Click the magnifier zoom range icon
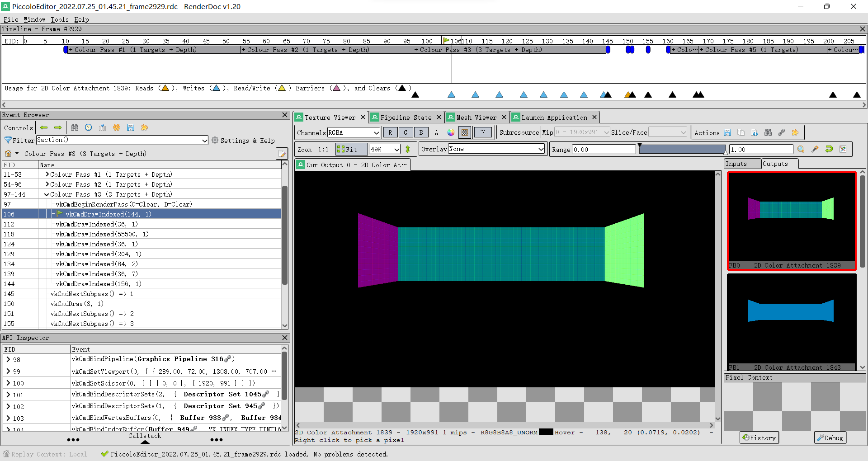The image size is (868, 461). (x=801, y=149)
